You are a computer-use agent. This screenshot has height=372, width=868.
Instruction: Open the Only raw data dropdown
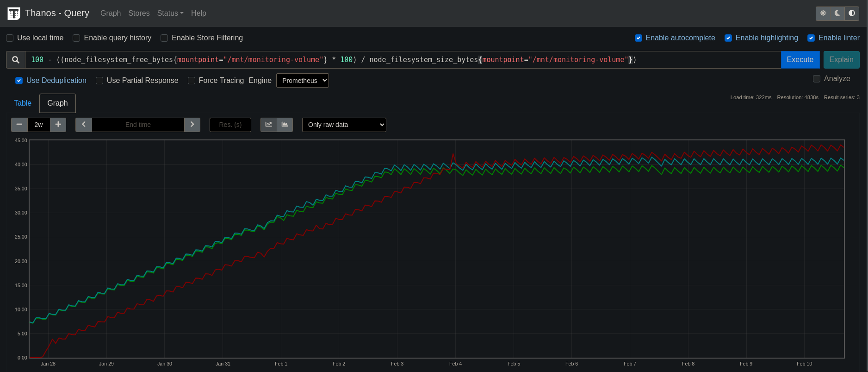tap(344, 125)
